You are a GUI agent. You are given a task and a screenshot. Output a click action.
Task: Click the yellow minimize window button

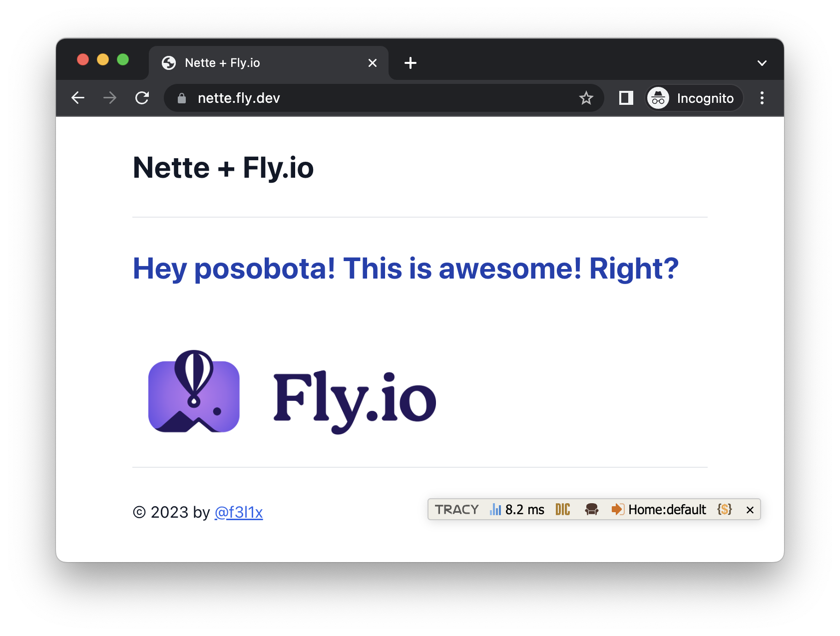(103, 60)
